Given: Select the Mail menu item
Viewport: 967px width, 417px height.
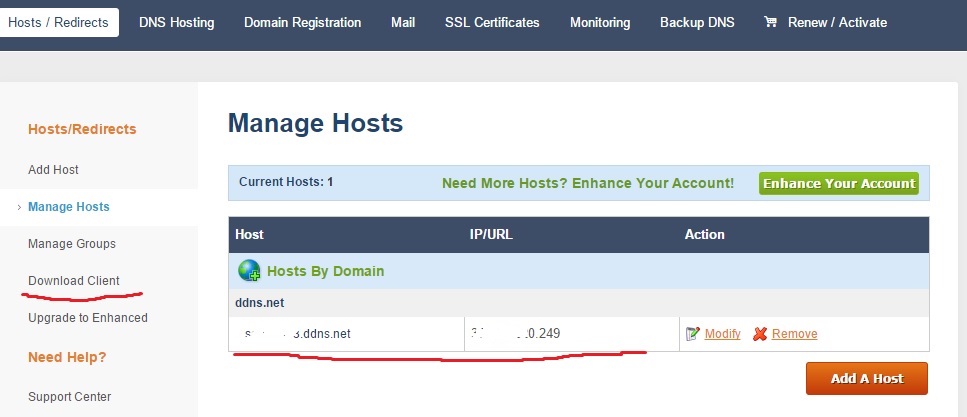Looking at the screenshot, I should [x=403, y=23].
